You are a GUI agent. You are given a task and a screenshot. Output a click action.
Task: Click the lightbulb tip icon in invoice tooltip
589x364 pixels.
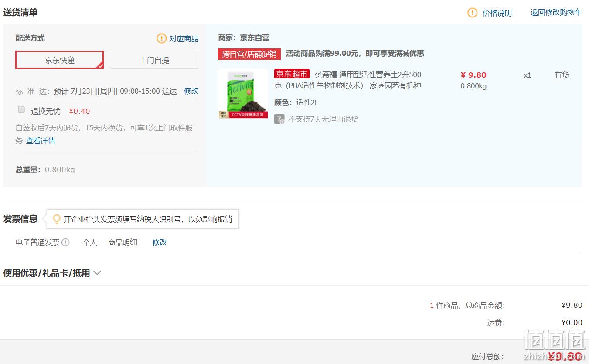(x=56, y=219)
